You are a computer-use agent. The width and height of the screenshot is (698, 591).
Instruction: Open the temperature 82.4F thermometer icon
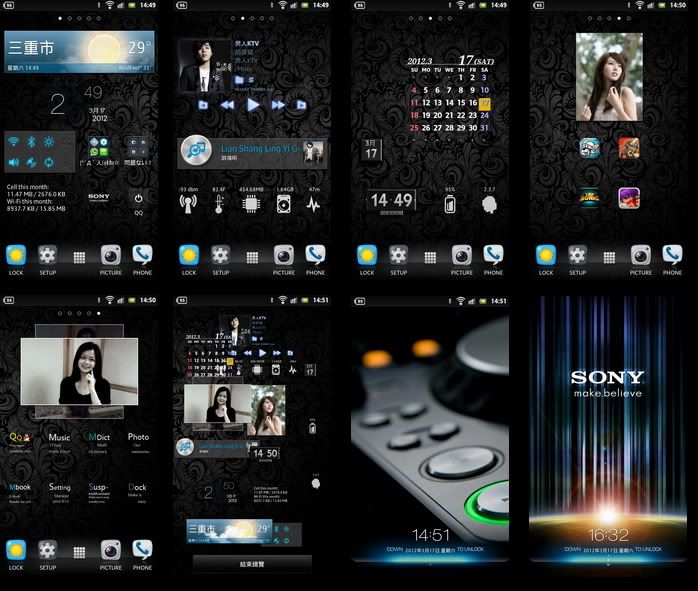coord(220,203)
